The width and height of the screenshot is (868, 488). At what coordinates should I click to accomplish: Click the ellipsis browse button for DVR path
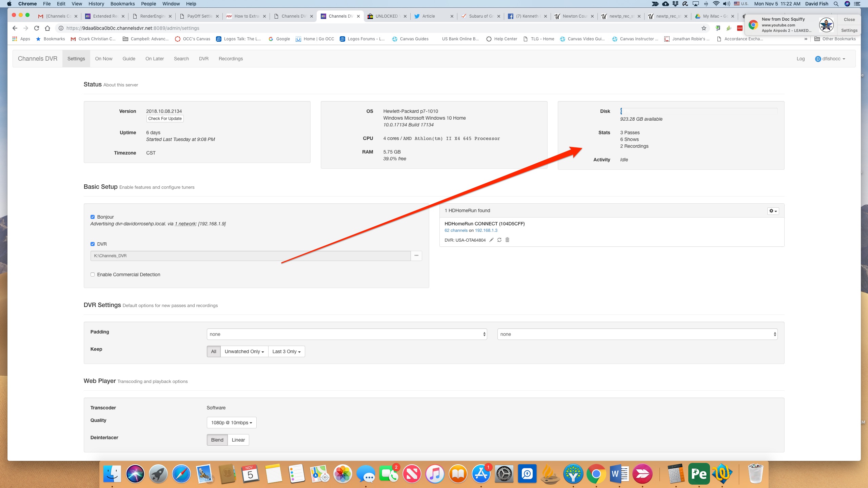coord(416,256)
